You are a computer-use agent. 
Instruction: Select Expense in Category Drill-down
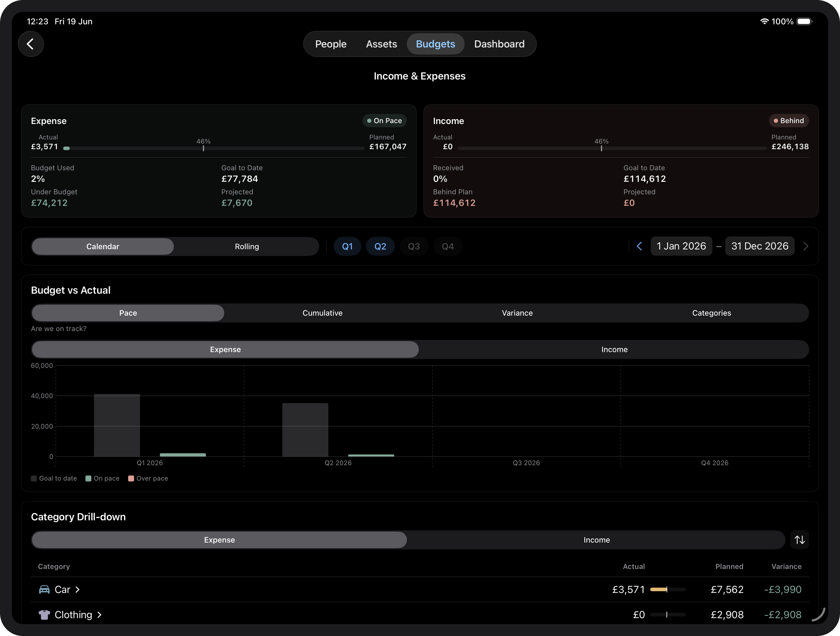tap(219, 540)
